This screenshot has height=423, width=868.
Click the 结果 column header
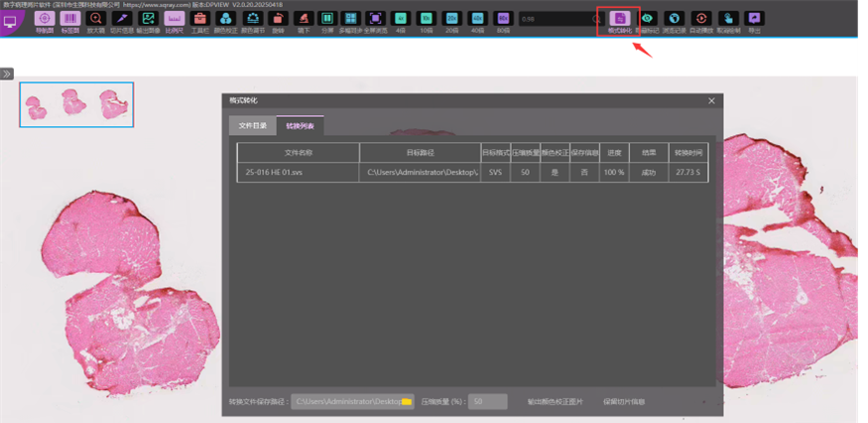point(648,153)
